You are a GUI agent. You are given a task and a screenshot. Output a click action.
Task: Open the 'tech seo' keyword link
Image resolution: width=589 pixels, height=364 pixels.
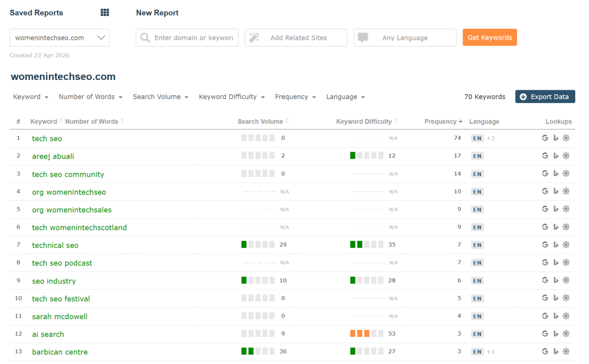click(47, 139)
